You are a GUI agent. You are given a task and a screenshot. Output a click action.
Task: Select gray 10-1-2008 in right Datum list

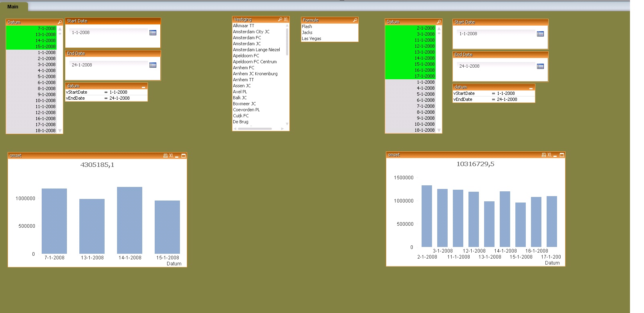410,124
